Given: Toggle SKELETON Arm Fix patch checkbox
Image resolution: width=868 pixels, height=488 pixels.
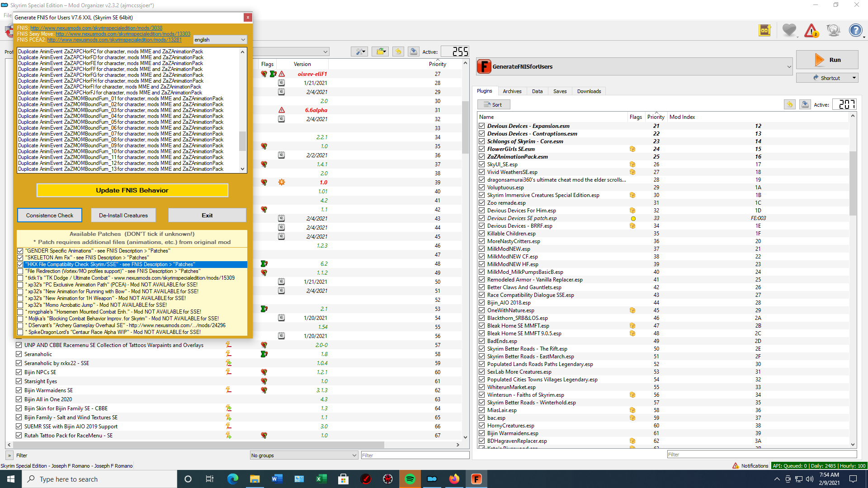Looking at the screenshot, I should (20, 258).
